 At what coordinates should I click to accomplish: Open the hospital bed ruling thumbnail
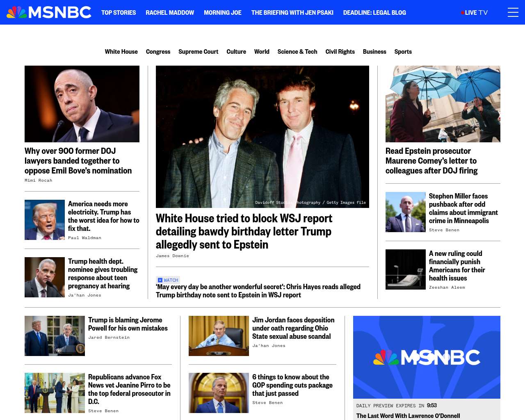406,269
